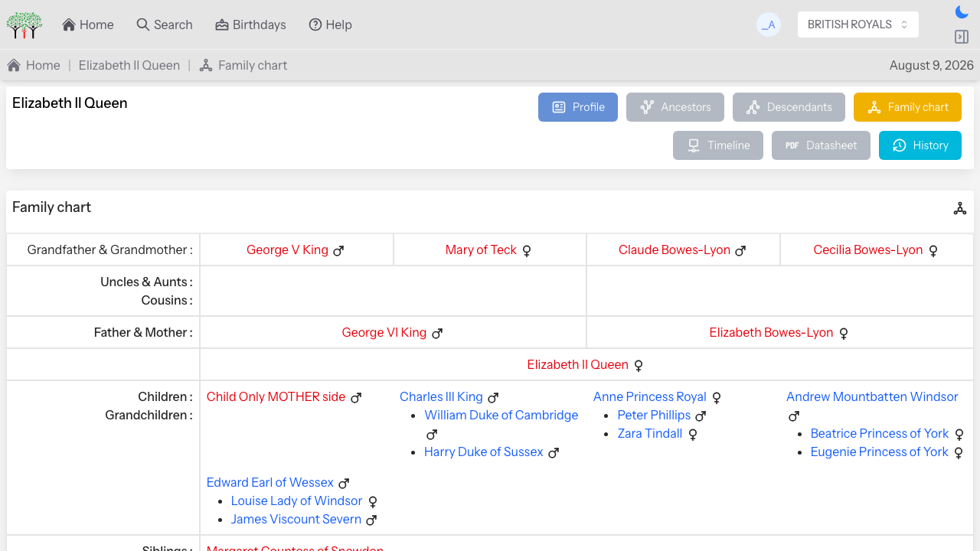Click male symbol beside Edward Earl of Wessex
980x551 pixels.
[x=344, y=483]
